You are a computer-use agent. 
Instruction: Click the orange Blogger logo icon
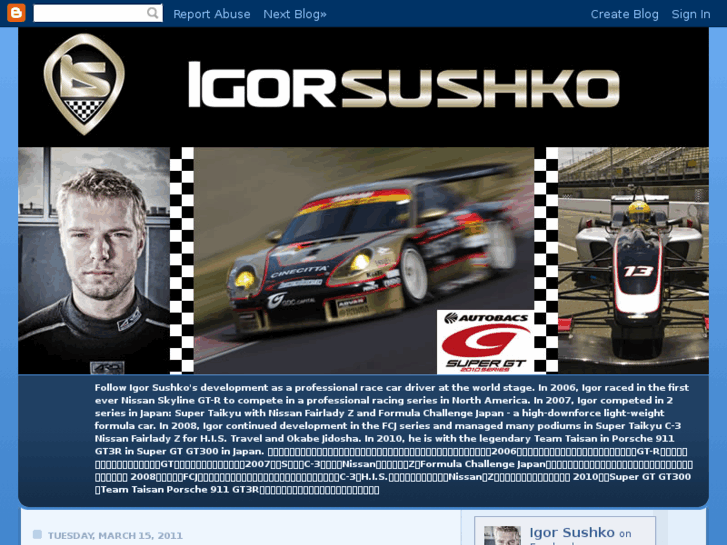click(x=16, y=13)
